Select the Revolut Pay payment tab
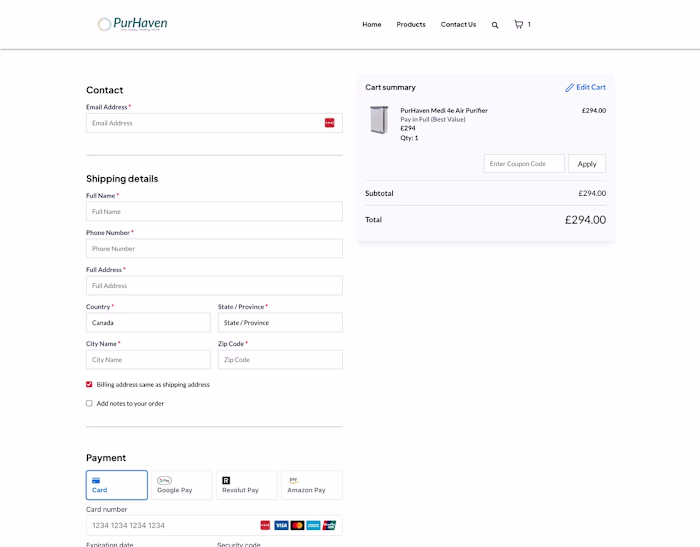700x547 pixels. coord(247,485)
